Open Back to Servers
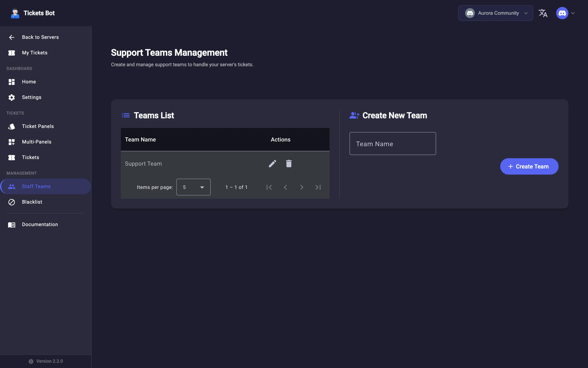The height and width of the screenshot is (368, 588). [x=46, y=37]
